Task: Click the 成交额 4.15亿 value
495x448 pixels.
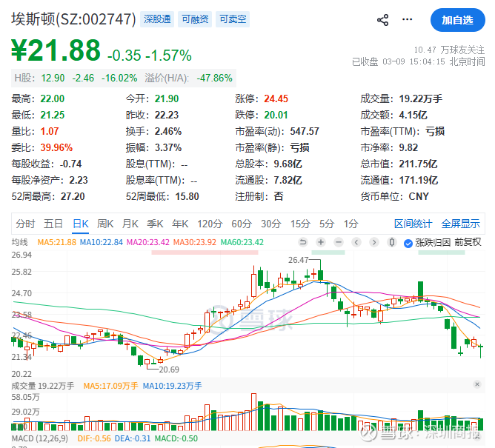Action: tap(413, 115)
